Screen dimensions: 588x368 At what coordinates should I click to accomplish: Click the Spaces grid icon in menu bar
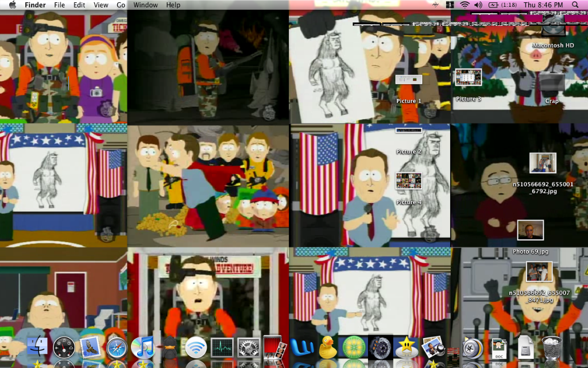[450, 5]
